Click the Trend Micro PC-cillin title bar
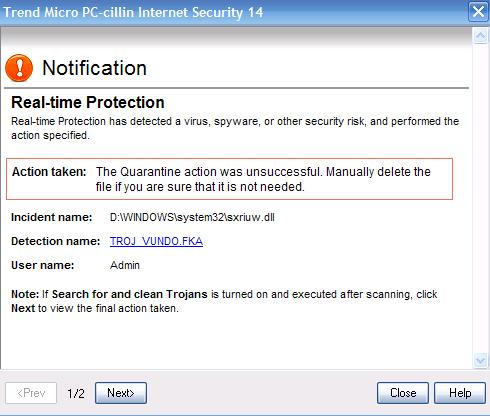The image size is (490, 416). pos(233,12)
